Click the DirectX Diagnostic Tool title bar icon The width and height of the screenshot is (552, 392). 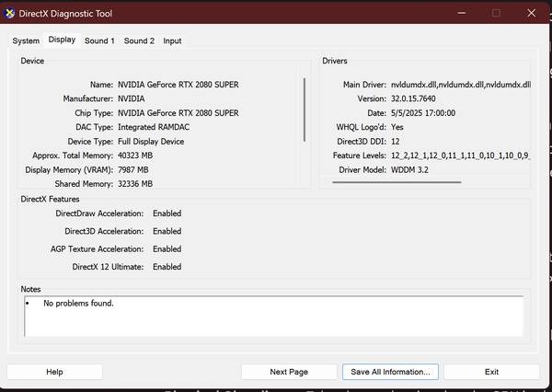click(9, 13)
